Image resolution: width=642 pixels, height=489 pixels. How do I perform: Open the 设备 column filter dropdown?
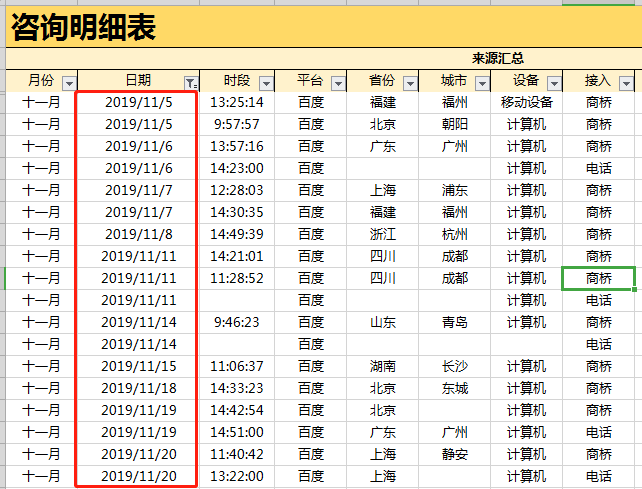(x=554, y=83)
